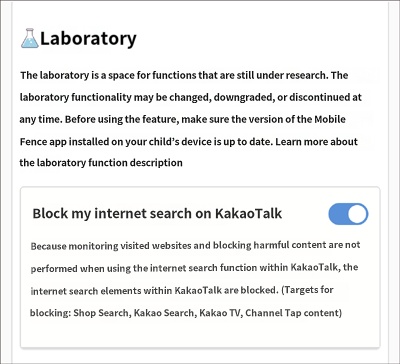Open Learn more about the laboratory function description
This screenshot has height=364, width=400.
tap(188, 152)
